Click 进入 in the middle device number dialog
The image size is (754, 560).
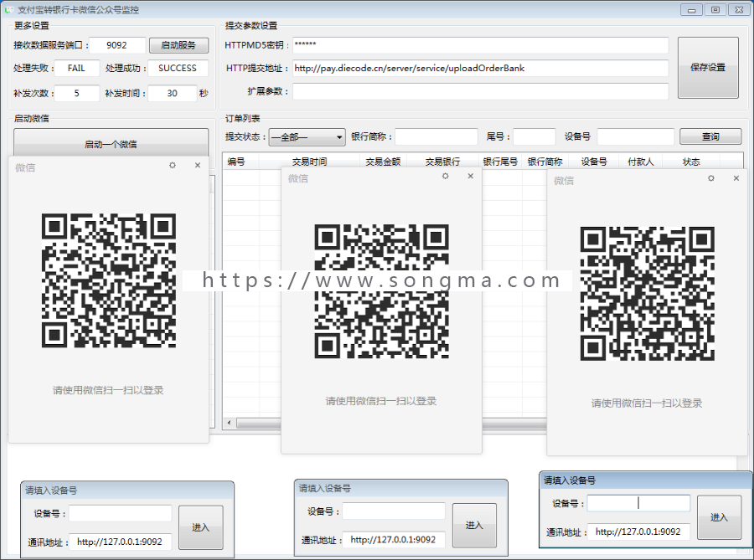click(474, 525)
